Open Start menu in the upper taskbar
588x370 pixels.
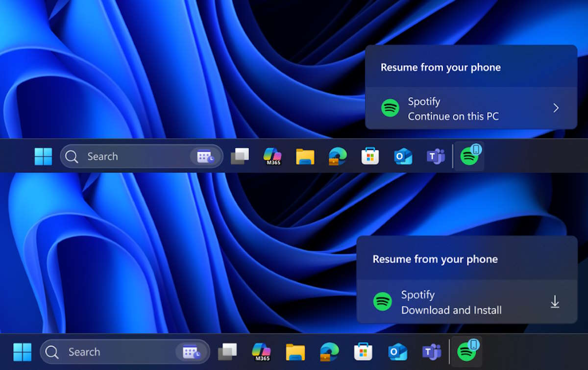(x=43, y=156)
